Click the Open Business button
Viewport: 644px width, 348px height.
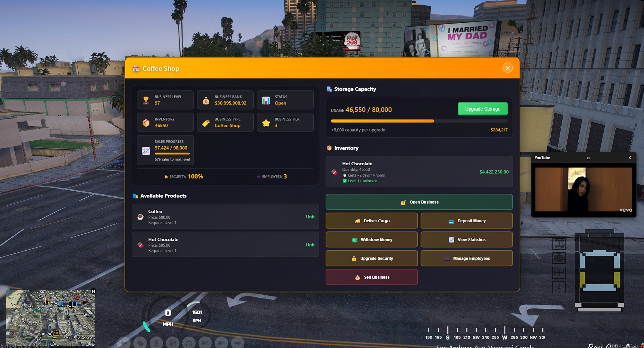419,202
